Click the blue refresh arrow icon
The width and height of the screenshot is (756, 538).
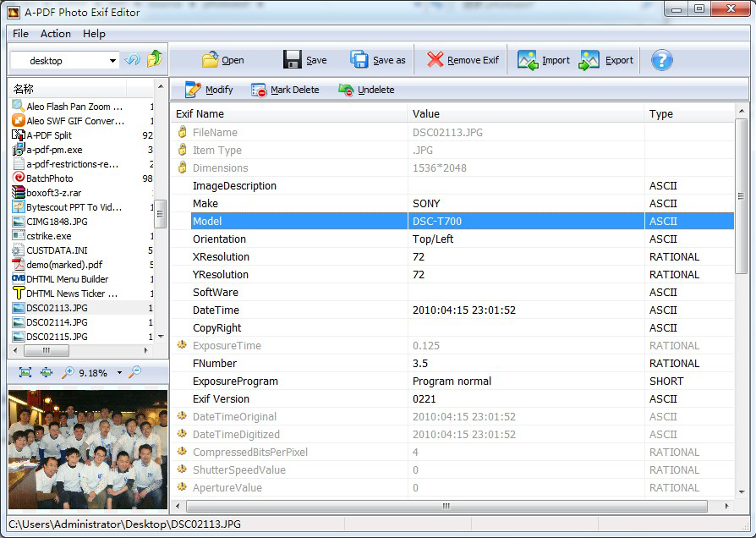click(133, 60)
